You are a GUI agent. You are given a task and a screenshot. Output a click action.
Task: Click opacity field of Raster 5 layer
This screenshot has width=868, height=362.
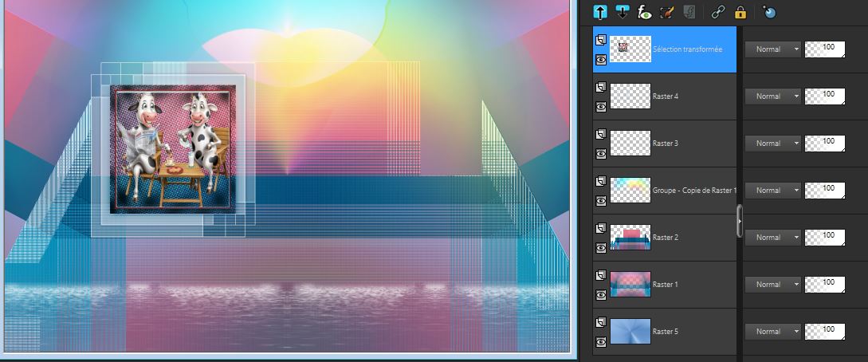tap(825, 332)
